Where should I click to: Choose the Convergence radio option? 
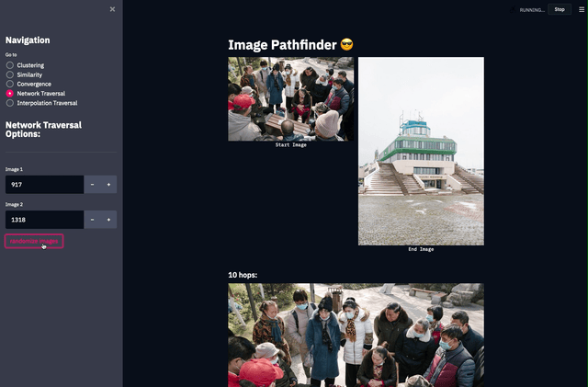click(x=10, y=84)
